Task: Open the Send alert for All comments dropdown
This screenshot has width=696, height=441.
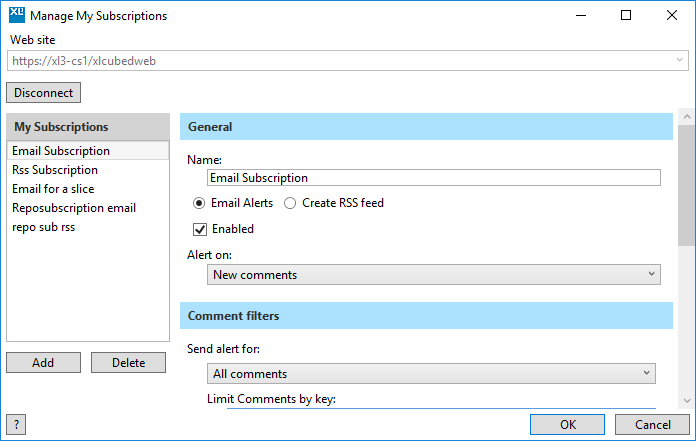Action: (431, 374)
